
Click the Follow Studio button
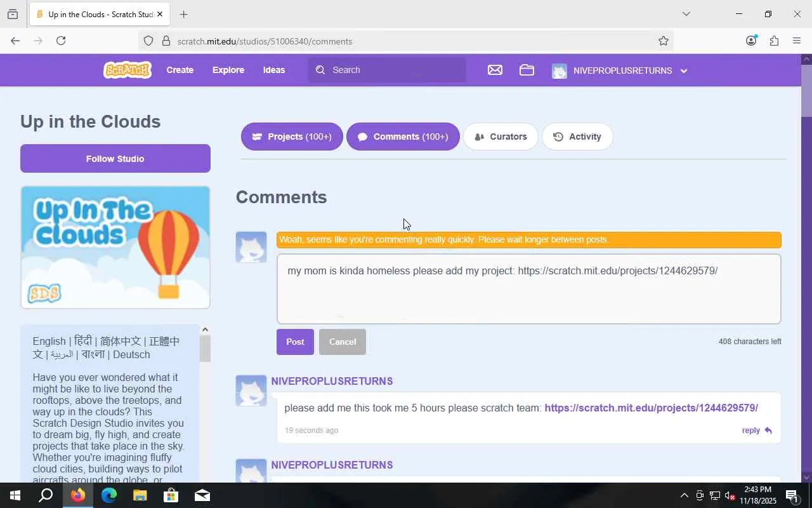tap(115, 158)
